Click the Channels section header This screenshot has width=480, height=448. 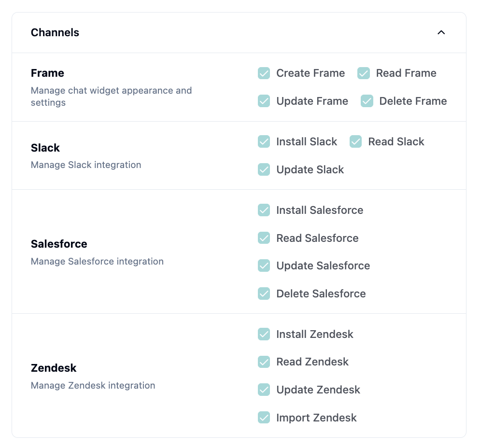click(55, 32)
